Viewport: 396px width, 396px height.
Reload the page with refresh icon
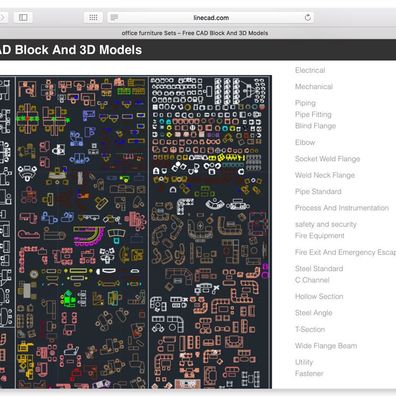308,17
